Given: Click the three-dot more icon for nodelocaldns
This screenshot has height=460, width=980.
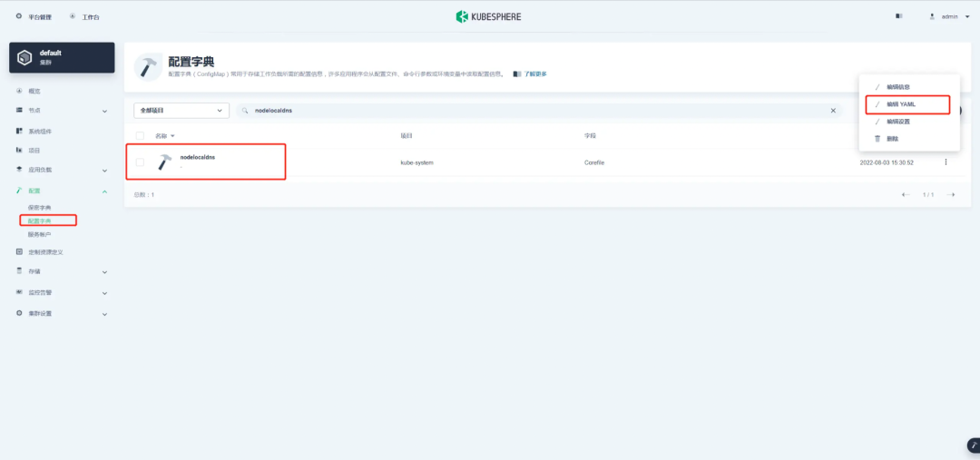Looking at the screenshot, I should pos(946,161).
